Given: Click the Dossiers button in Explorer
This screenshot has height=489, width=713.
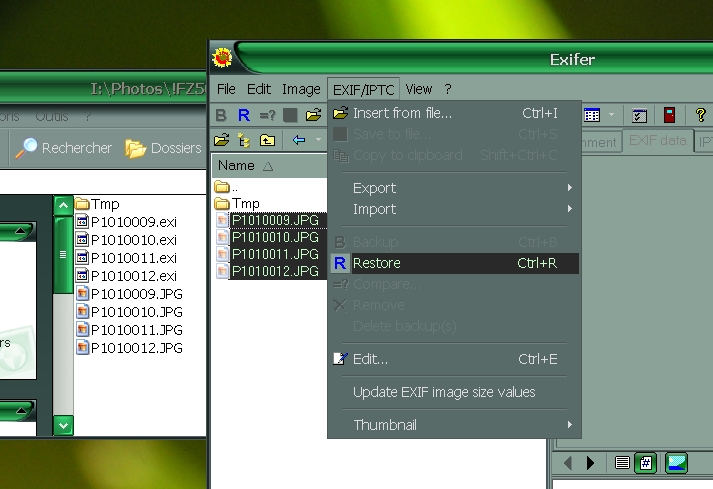Looking at the screenshot, I should [x=164, y=148].
